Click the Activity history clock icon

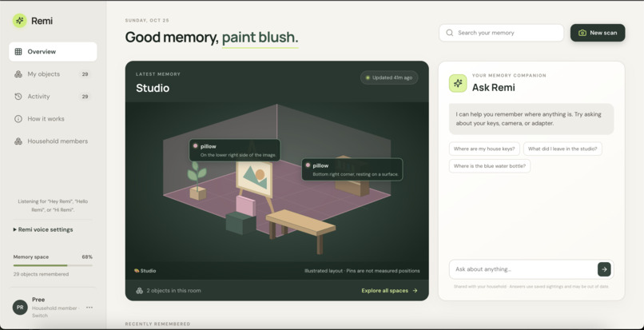click(x=18, y=97)
